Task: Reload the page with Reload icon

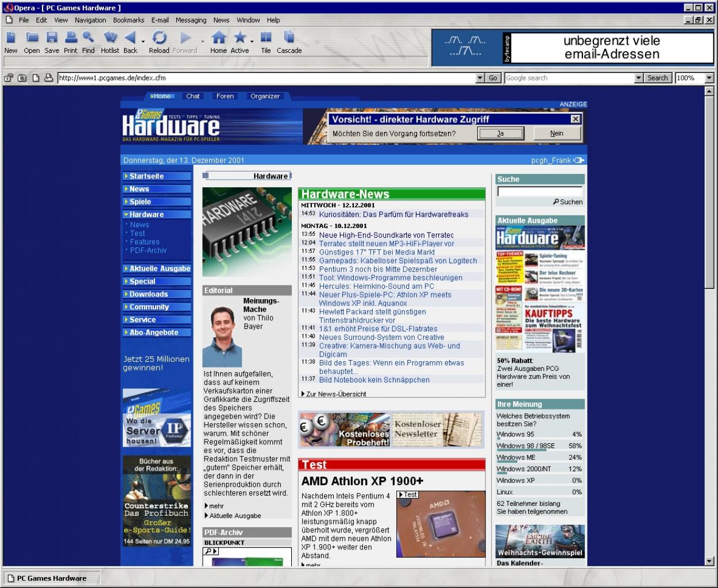Action: 159,38
